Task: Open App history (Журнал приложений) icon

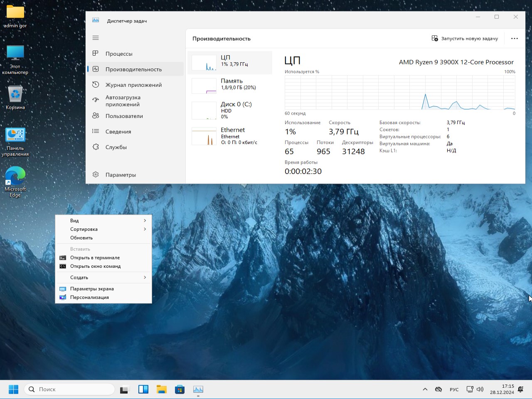Action: tap(96, 85)
